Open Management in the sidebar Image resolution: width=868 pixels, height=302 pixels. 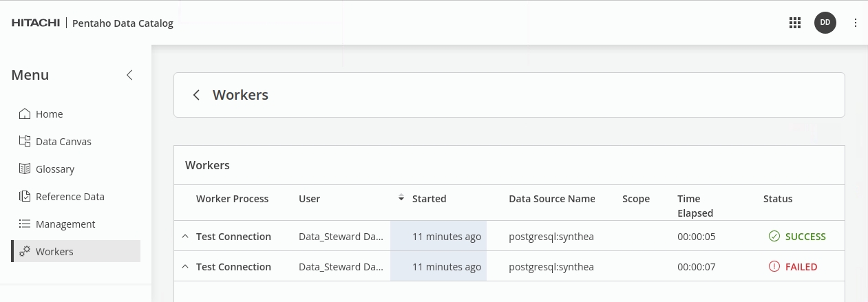click(x=65, y=224)
